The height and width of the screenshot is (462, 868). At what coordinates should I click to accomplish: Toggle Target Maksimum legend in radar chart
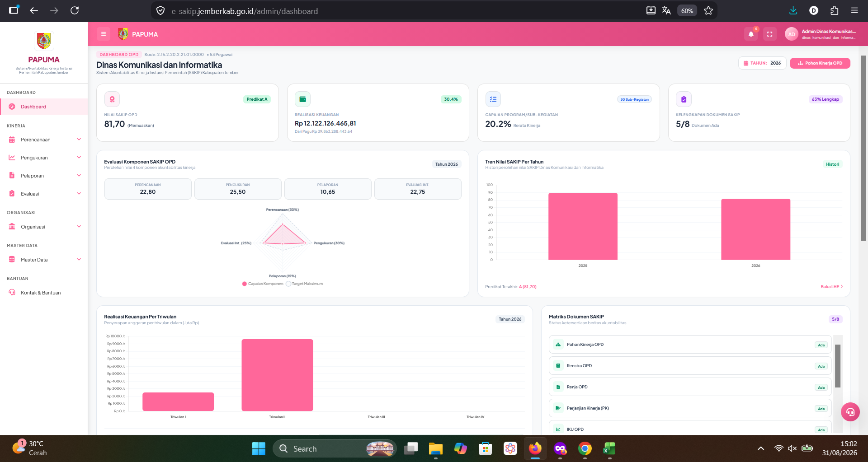point(304,284)
